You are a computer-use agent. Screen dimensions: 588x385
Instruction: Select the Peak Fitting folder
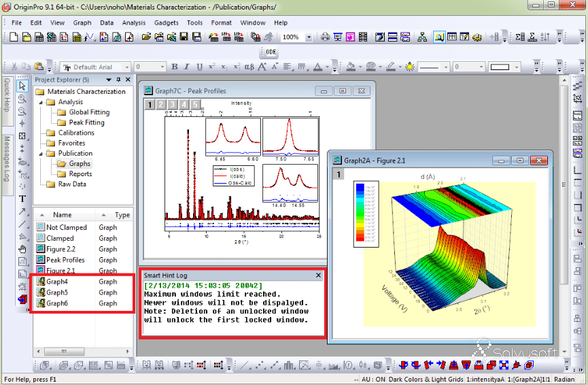(86, 122)
